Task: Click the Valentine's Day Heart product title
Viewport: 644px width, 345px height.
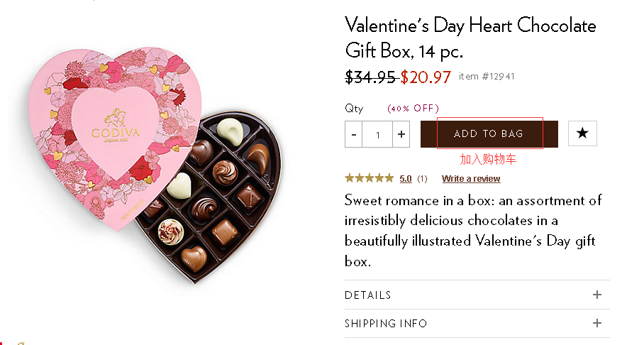Action: coord(470,38)
